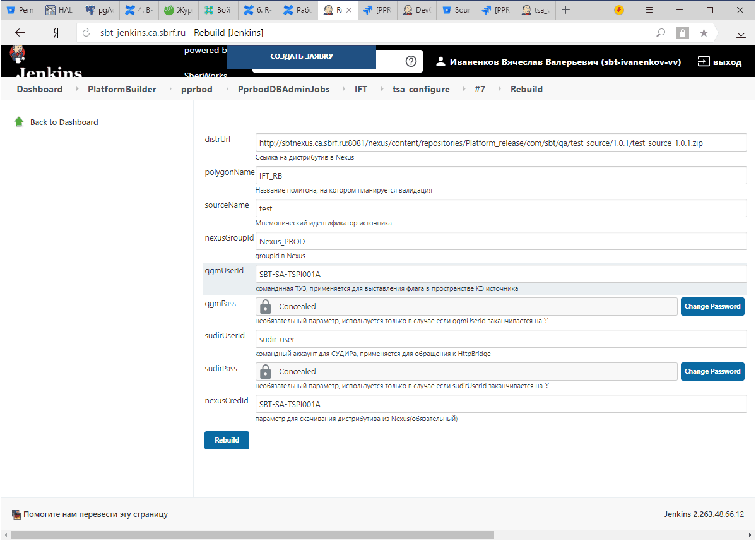
Task: Open the browser hamburger menu
Action: 649,10
